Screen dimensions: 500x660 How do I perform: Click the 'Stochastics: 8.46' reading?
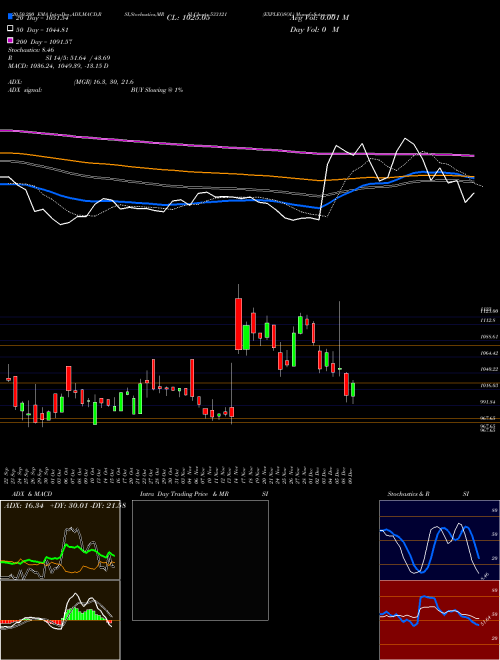(x=31, y=50)
